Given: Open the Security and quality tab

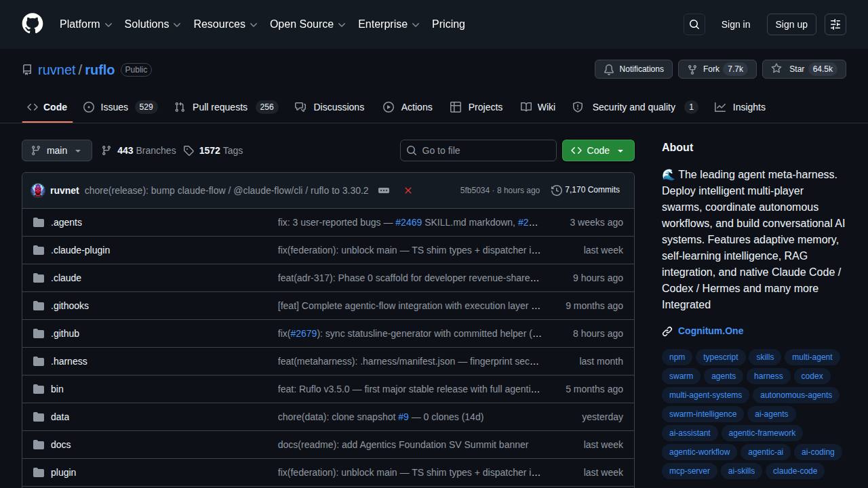Looking at the screenshot, I should coord(635,107).
